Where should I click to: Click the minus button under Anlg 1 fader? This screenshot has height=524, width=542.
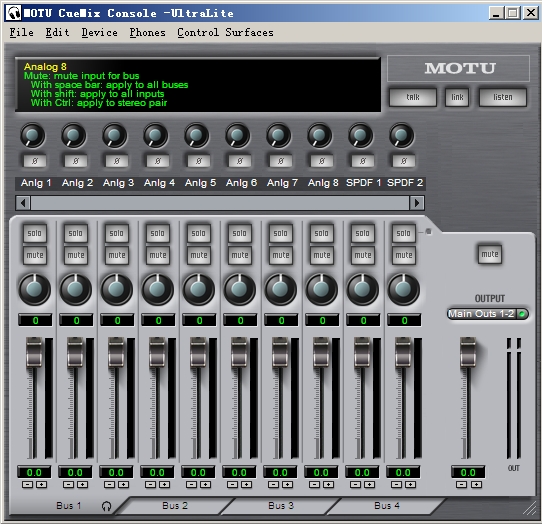pyautogui.click(x=28, y=485)
